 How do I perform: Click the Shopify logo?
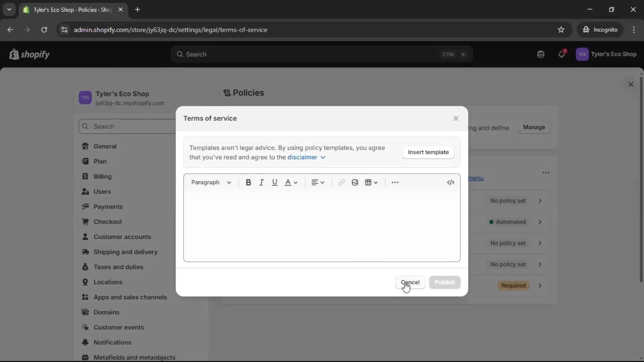click(29, 54)
